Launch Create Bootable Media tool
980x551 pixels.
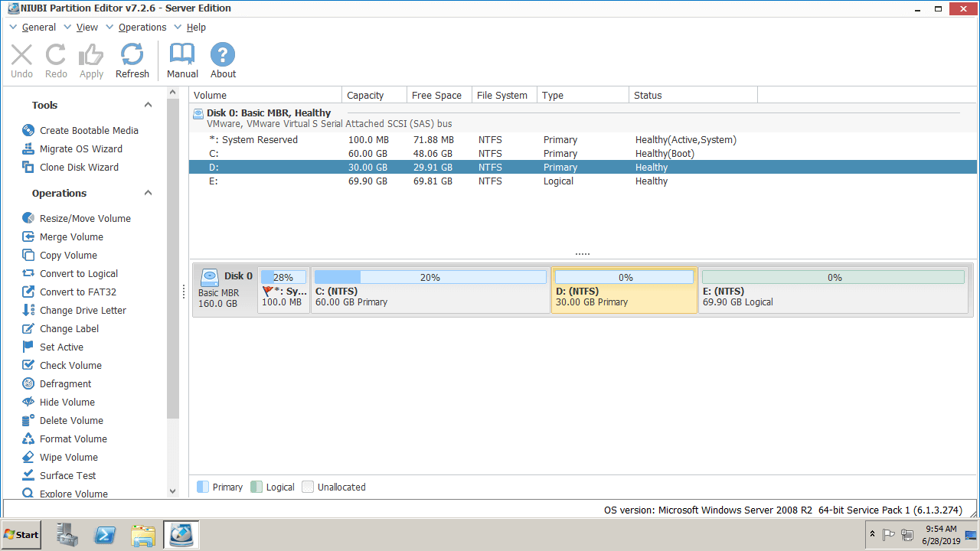point(89,131)
